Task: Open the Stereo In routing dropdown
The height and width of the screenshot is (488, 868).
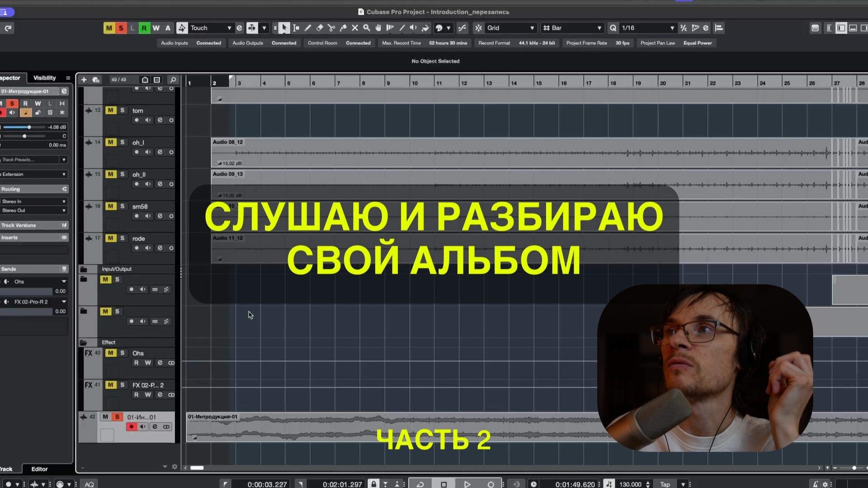Action: tap(34, 201)
